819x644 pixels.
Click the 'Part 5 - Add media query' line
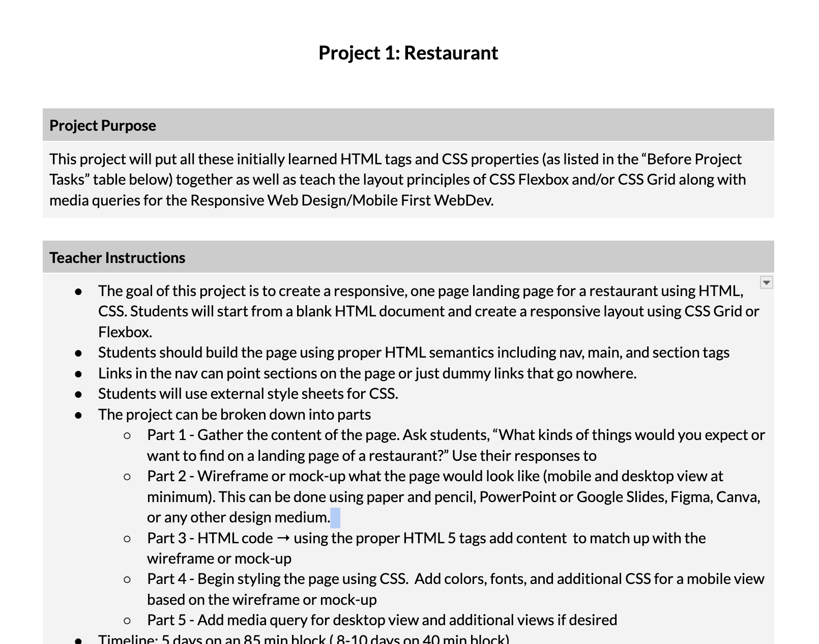[x=382, y=620]
